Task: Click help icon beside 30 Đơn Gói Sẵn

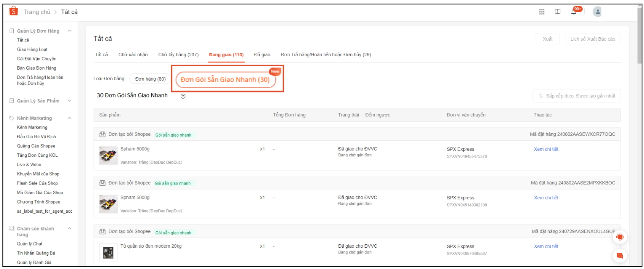Action: coord(183,96)
